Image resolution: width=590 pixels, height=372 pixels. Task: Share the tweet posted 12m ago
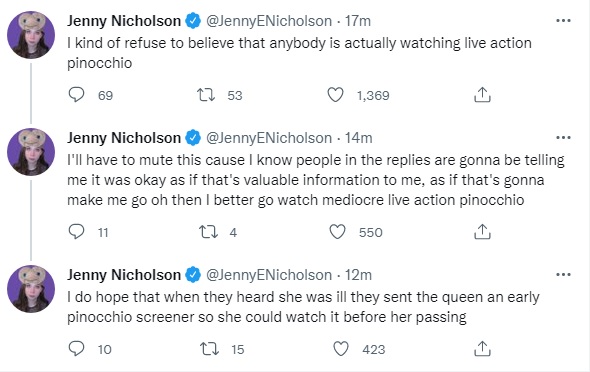[482, 349]
